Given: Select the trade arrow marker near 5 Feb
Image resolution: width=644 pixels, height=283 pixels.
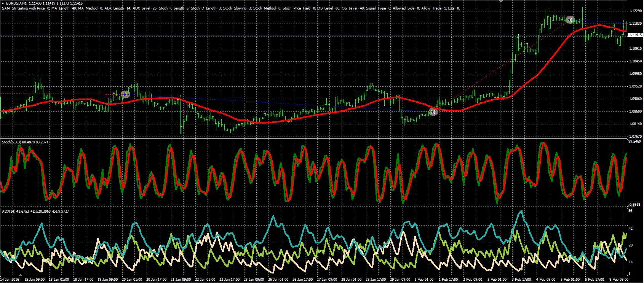Looking at the screenshot, I should click(570, 20).
